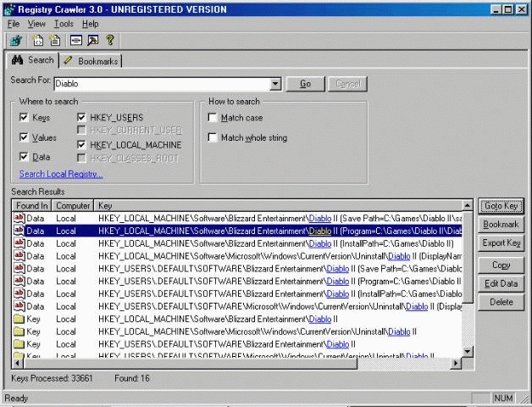This screenshot has height=407, width=532.
Task: Click the horizontal scroll right arrow
Action: coord(456,363)
